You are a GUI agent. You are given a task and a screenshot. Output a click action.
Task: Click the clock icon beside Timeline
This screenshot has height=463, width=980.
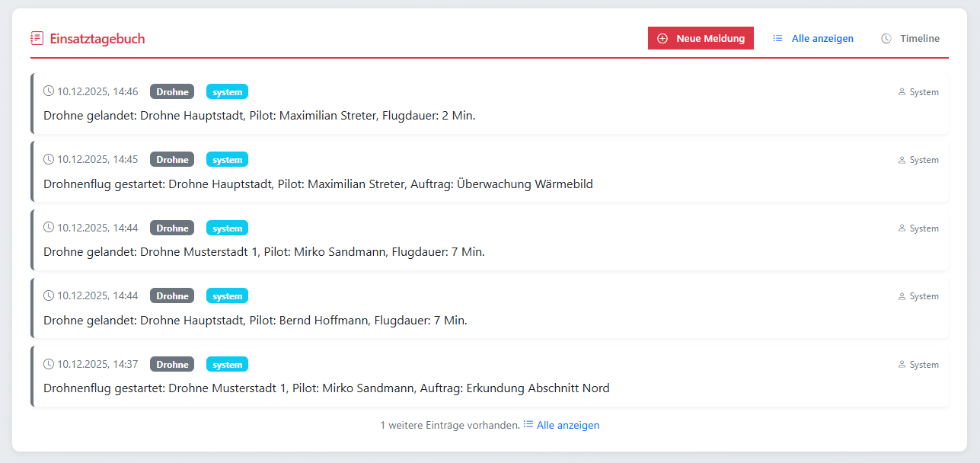coord(885,37)
